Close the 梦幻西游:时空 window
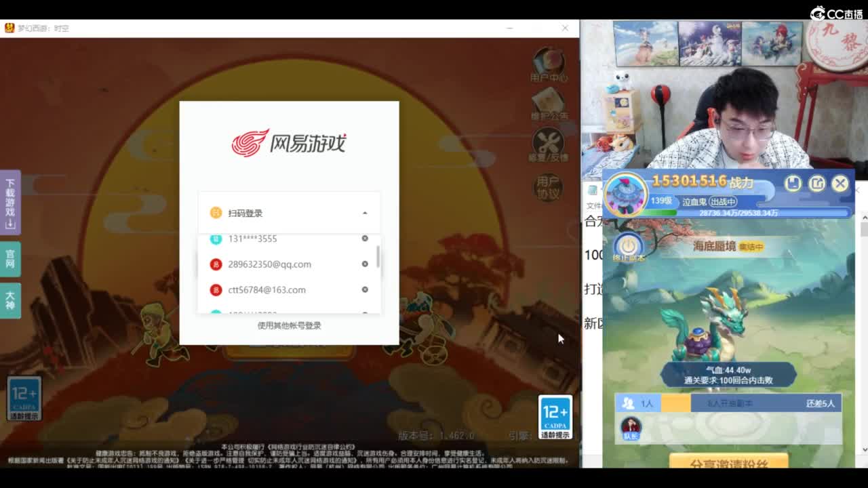 565,28
